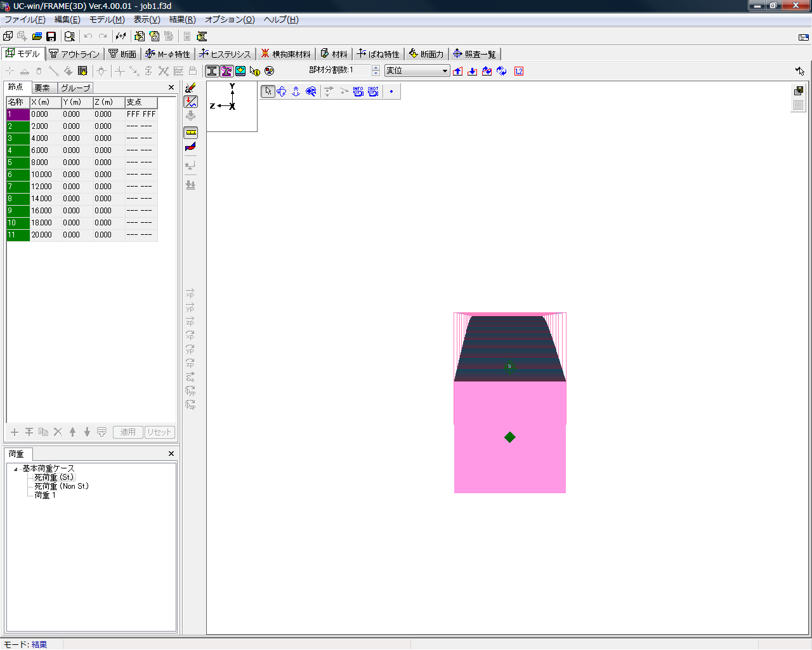Select the 死荷重 (Non St.) load case

click(62, 486)
